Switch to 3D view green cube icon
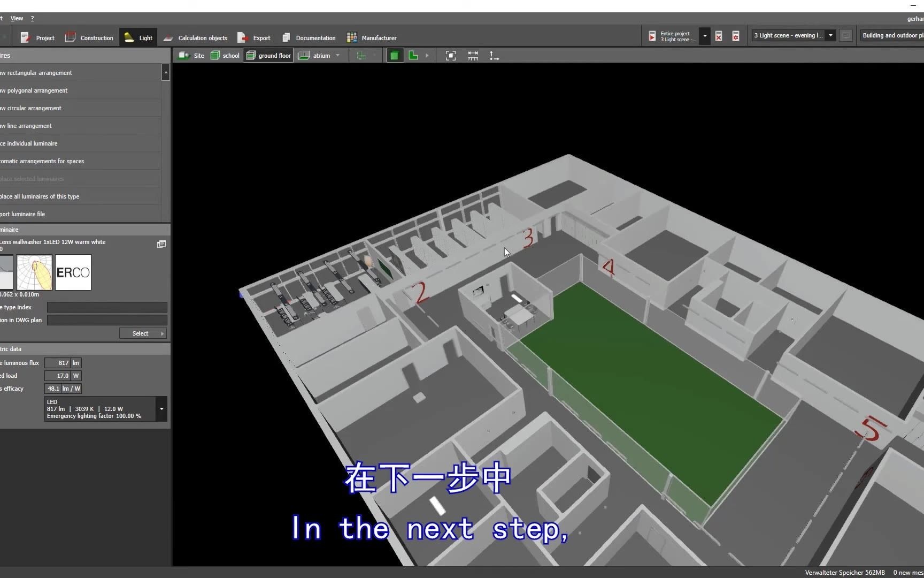 pyautogui.click(x=395, y=56)
